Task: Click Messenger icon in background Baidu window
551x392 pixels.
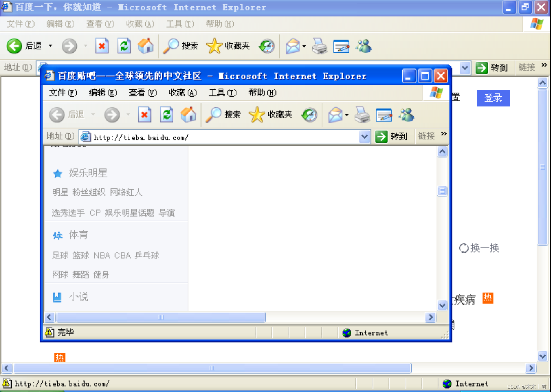Action: click(364, 46)
